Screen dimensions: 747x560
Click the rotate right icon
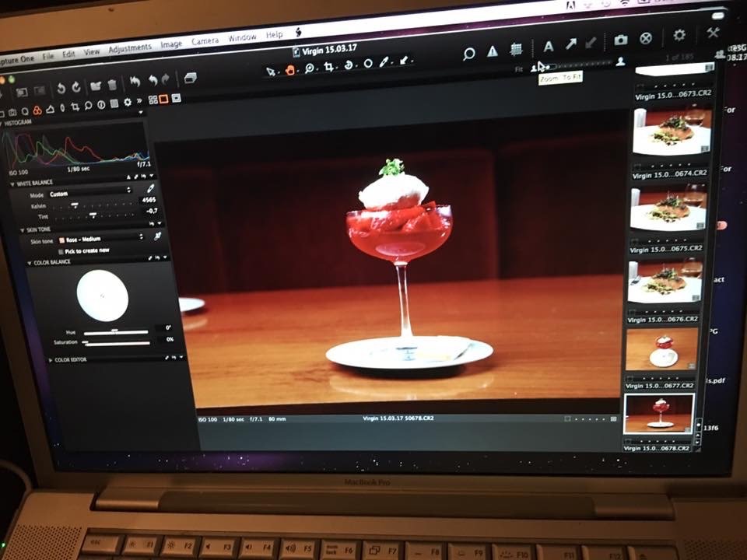76,87
